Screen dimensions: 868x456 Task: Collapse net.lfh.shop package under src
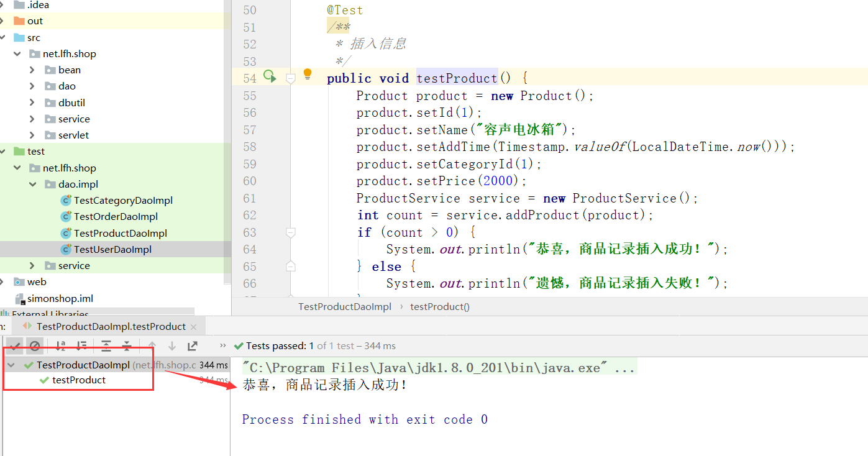tap(17, 54)
